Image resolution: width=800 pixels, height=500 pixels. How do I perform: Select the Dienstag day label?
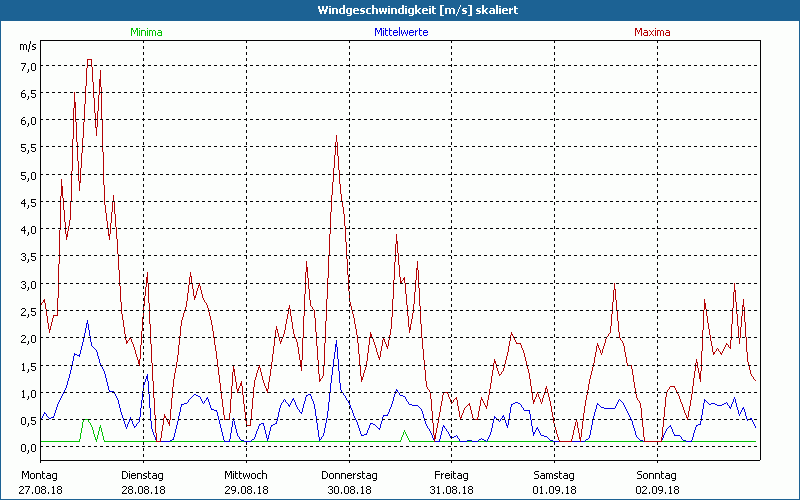pyautogui.click(x=141, y=475)
